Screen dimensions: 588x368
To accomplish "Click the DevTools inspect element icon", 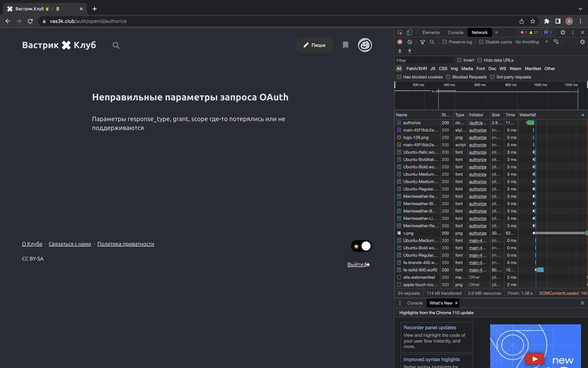I will click(x=400, y=32).
